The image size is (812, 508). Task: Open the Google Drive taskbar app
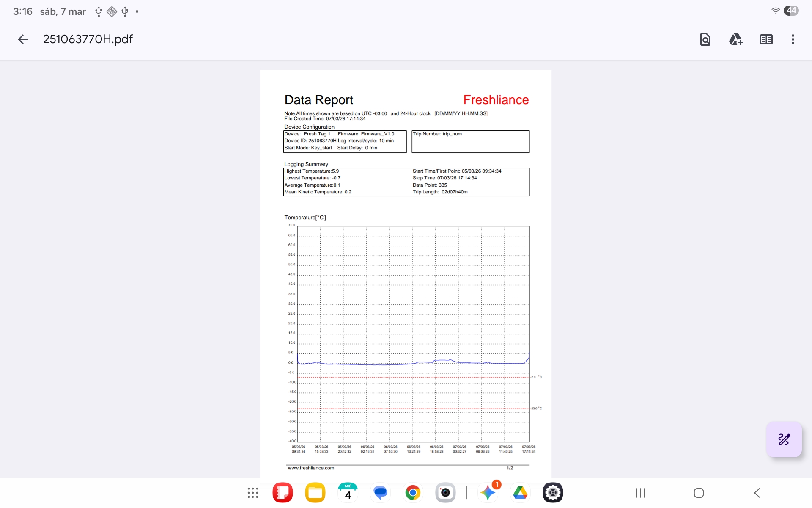(x=520, y=493)
